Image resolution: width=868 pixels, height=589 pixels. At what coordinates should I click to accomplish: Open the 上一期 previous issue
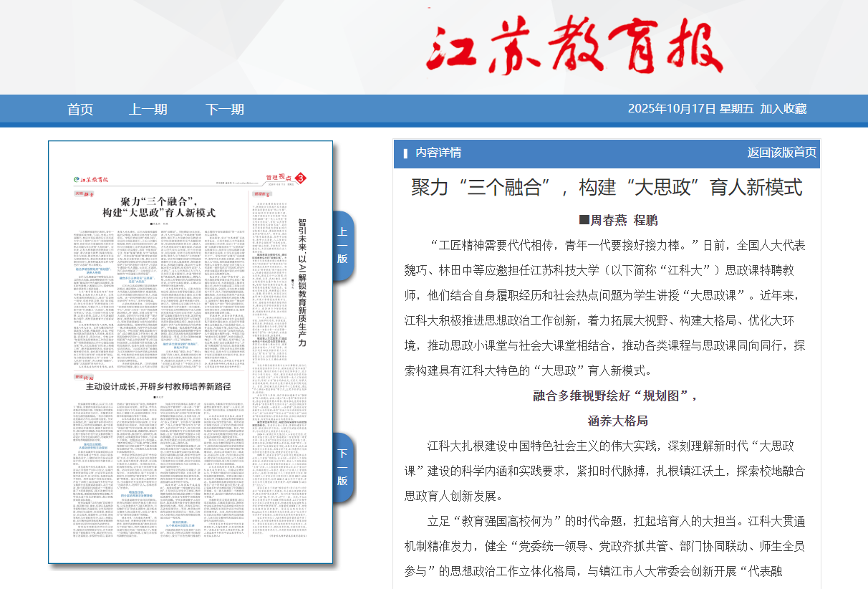[148, 110]
